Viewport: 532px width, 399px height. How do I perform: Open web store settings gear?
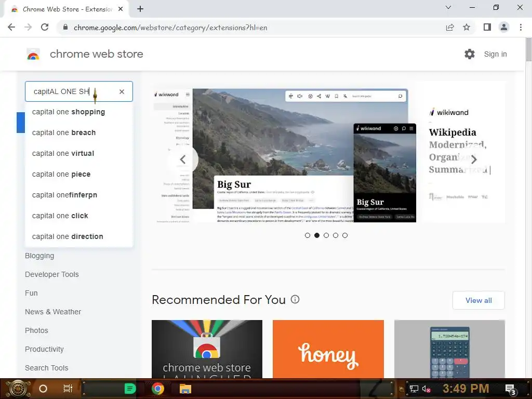click(x=470, y=54)
